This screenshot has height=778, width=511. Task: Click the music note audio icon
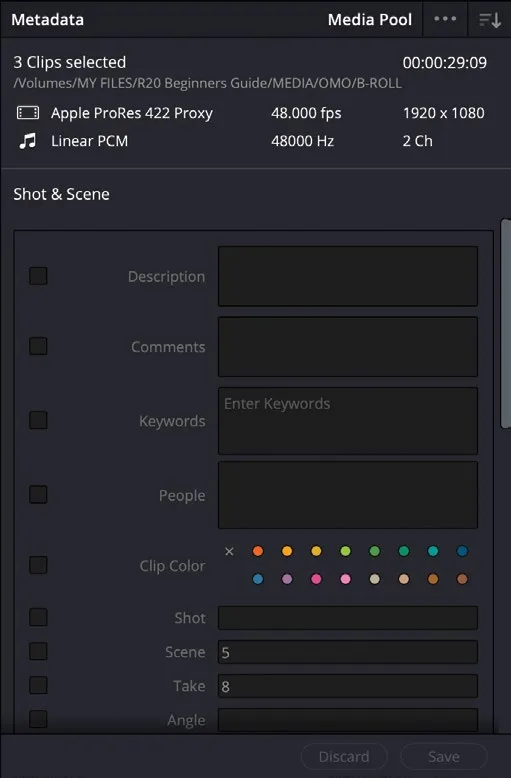tap(28, 141)
